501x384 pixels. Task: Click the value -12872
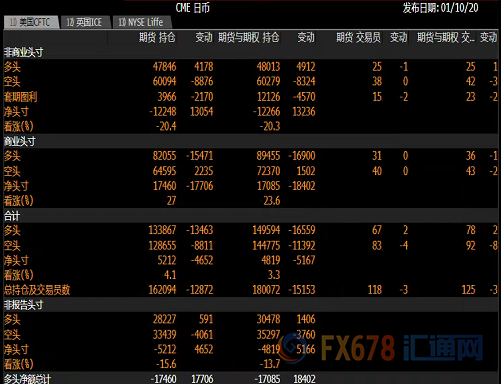point(200,290)
